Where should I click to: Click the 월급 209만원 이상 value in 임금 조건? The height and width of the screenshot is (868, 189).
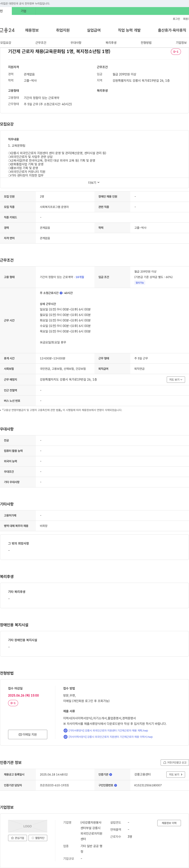tap(145, 272)
